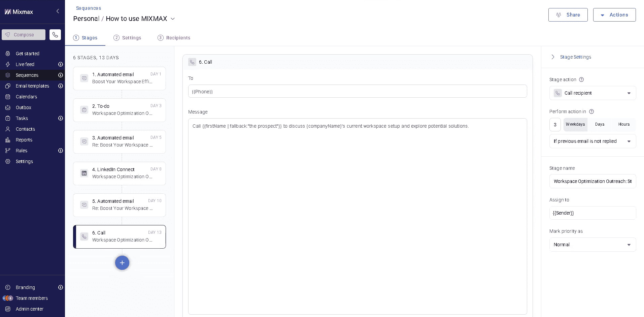Switch delay units to Hours
This screenshot has width=644, height=317.
pyautogui.click(x=624, y=124)
